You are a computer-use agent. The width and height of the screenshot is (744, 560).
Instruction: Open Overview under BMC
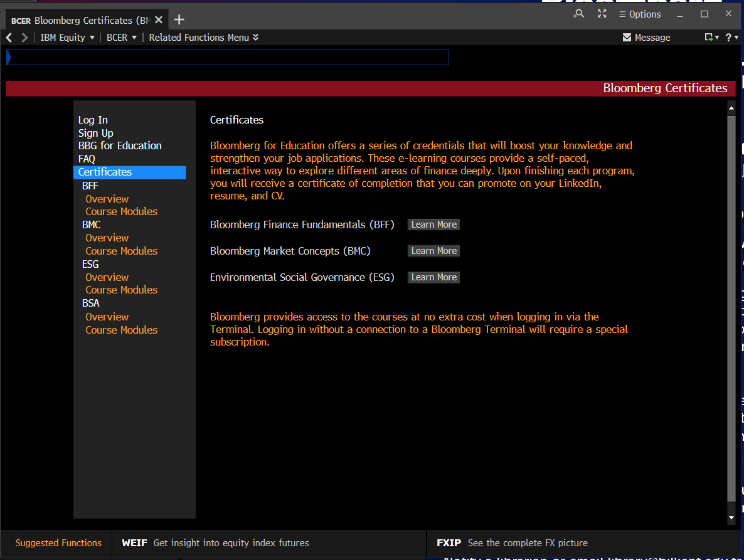point(107,238)
